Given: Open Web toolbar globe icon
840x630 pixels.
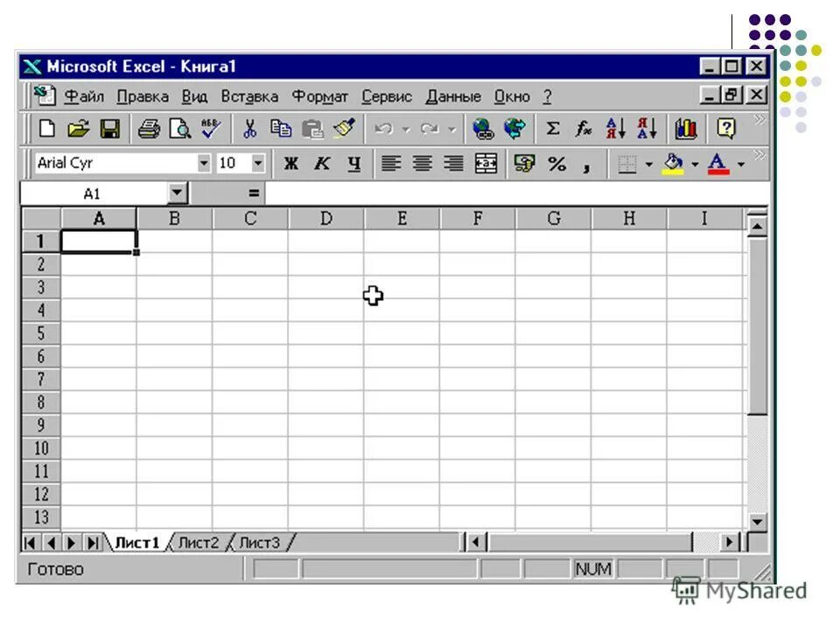Looking at the screenshot, I should [514, 129].
